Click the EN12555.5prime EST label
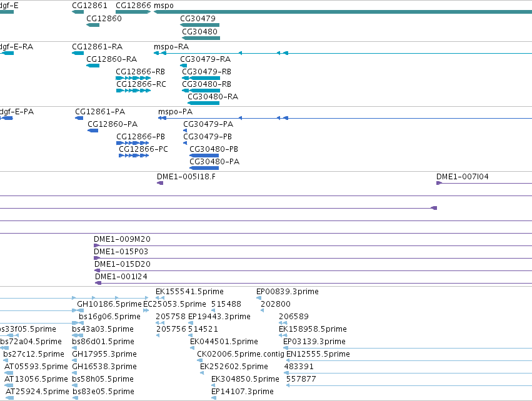This screenshot has height=401, width=532. pyautogui.click(x=318, y=355)
